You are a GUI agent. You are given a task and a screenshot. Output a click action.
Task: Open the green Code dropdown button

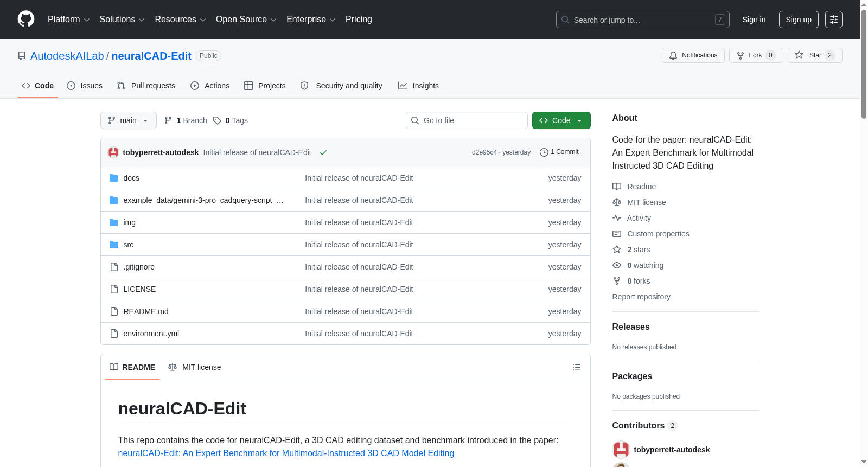(561, 120)
